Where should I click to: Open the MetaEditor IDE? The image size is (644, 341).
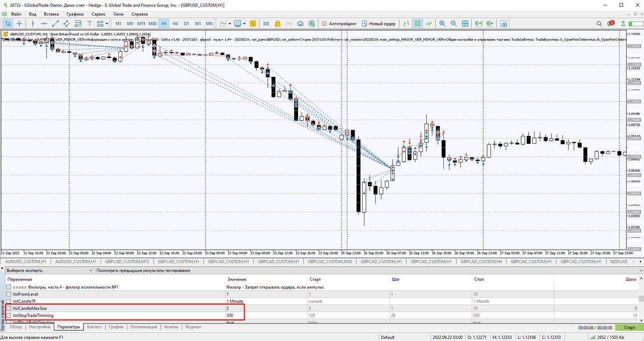click(x=266, y=23)
